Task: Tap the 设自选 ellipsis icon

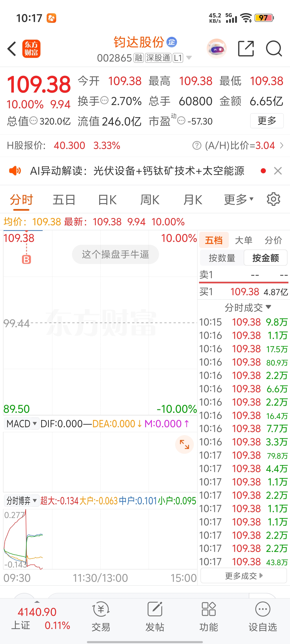Action: click(263, 609)
